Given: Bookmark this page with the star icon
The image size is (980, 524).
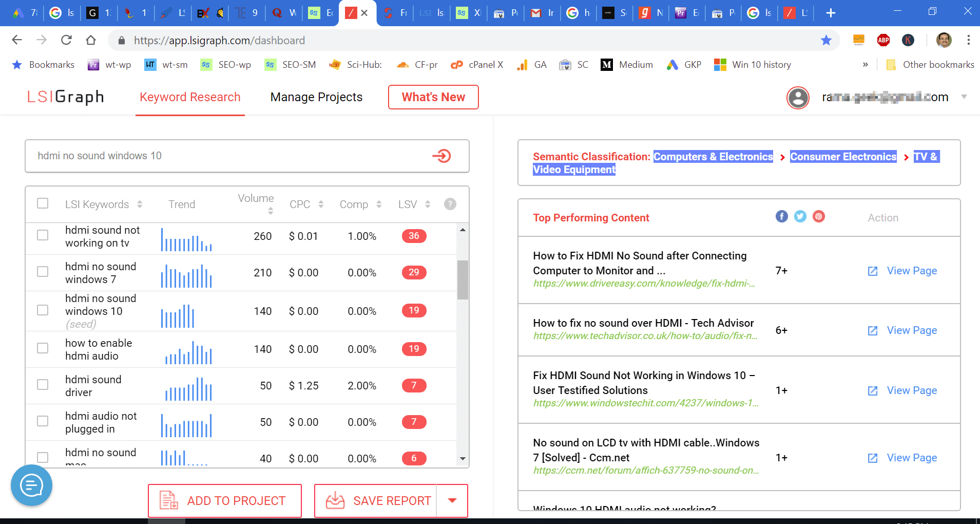Looking at the screenshot, I should (826, 40).
